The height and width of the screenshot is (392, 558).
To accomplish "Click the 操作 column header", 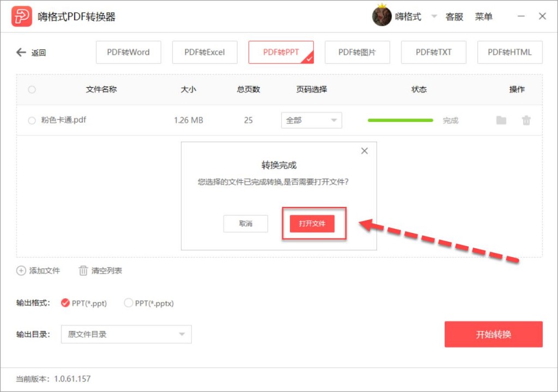I will (517, 89).
